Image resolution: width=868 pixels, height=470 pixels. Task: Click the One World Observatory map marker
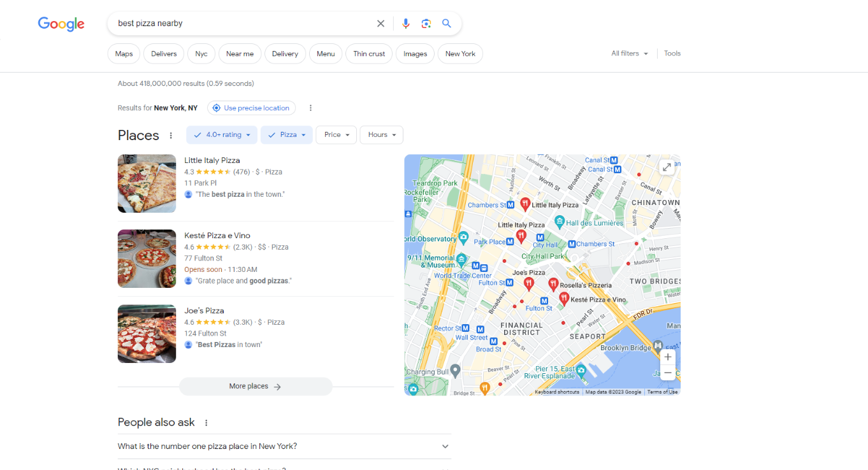[463, 238]
